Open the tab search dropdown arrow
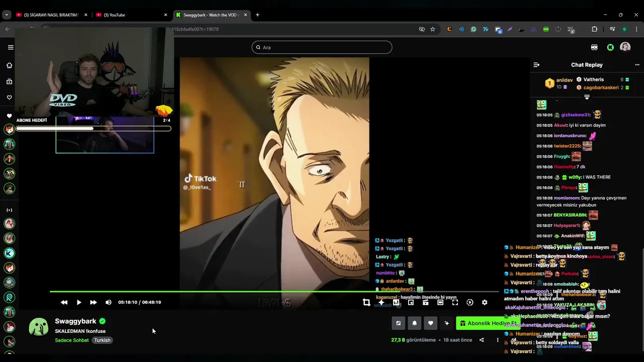644x362 pixels. point(7,15)
